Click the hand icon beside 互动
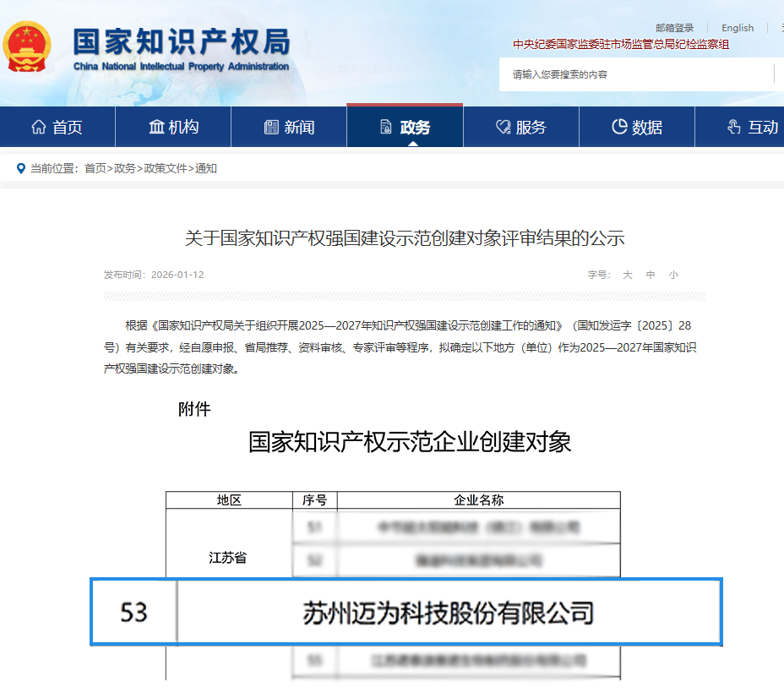The width and height of the screenshot is (784, 693). click(x=733, y=127)
